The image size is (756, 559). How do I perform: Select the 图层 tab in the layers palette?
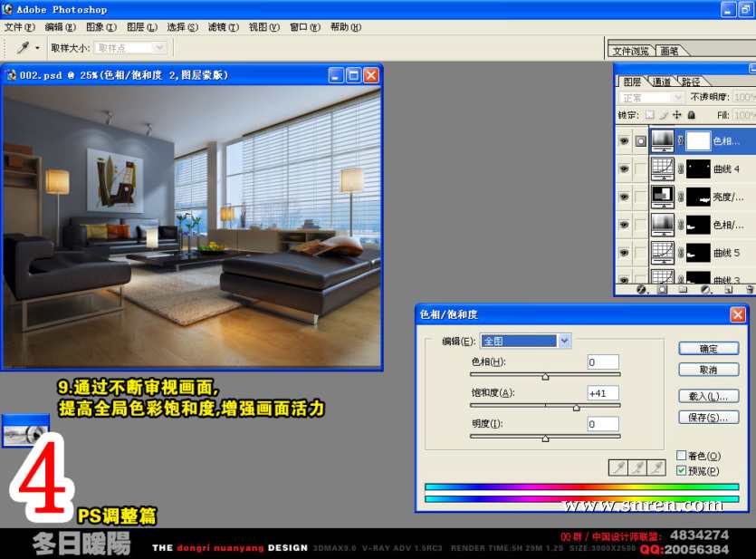click(x=632, y=82)
